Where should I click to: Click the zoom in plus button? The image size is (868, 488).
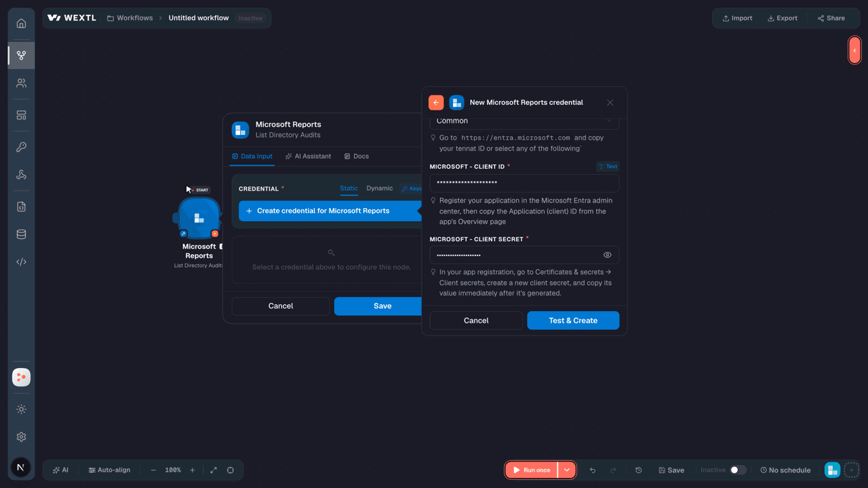click(x=192, y=470)
